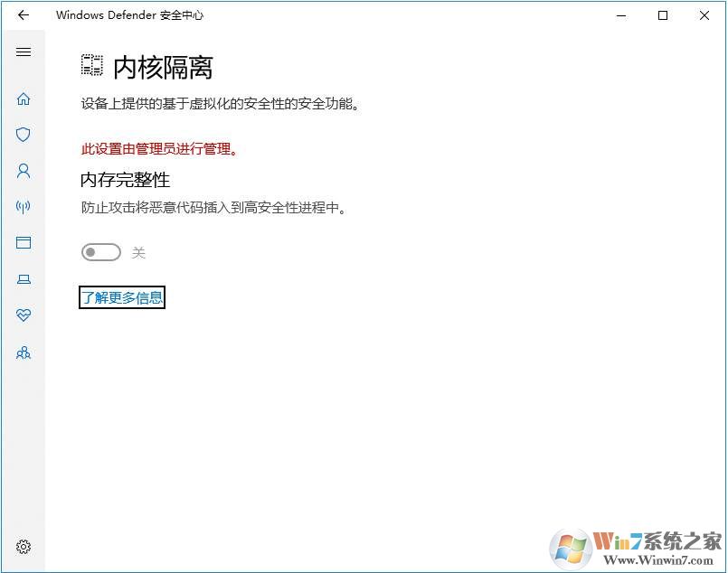Open Firewall & network protection antenna icon
728x573 pixels.
(24, 206)
